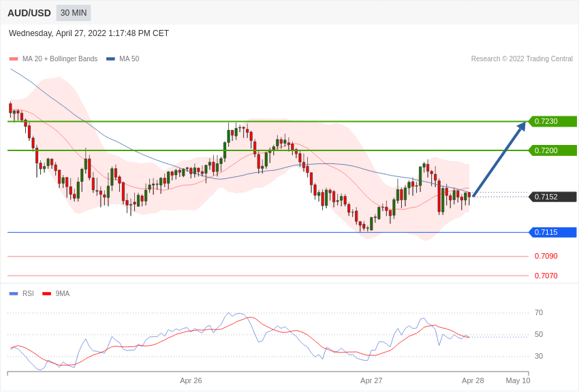Click the AUD/USD symbol title

pyautogui.click(x=29, y=13)
